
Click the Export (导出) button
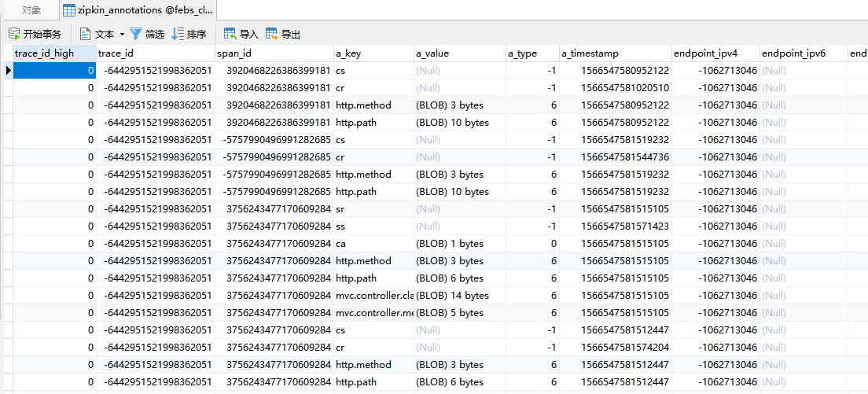pos(283,35)
